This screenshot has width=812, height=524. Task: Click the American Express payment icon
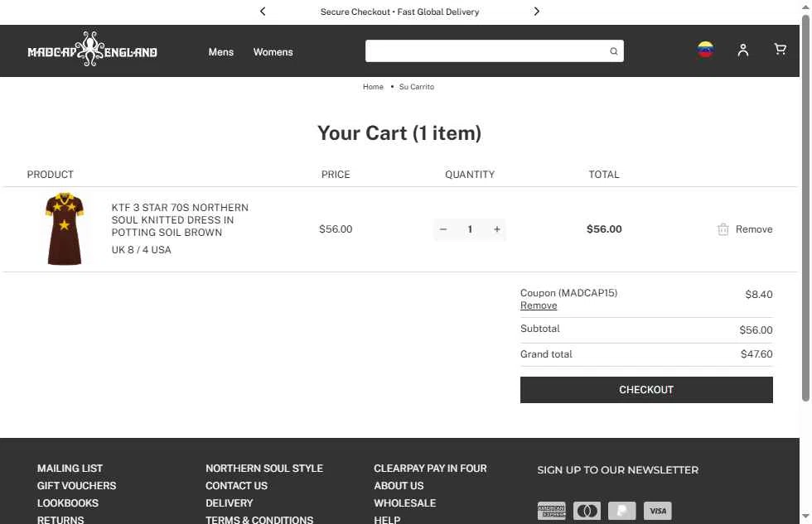[552, 511]
